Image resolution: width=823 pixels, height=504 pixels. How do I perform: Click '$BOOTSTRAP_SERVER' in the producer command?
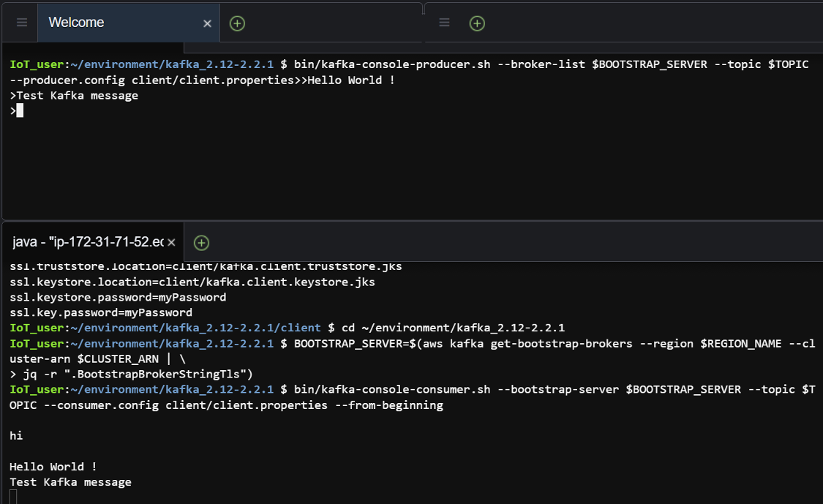pos(650,64)
